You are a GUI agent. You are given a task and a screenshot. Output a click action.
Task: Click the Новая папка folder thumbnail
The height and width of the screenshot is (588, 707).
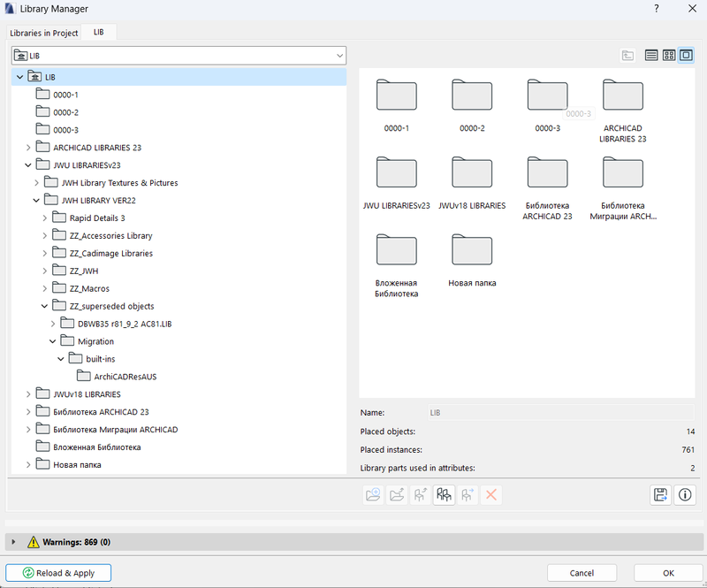coord(472,249)
